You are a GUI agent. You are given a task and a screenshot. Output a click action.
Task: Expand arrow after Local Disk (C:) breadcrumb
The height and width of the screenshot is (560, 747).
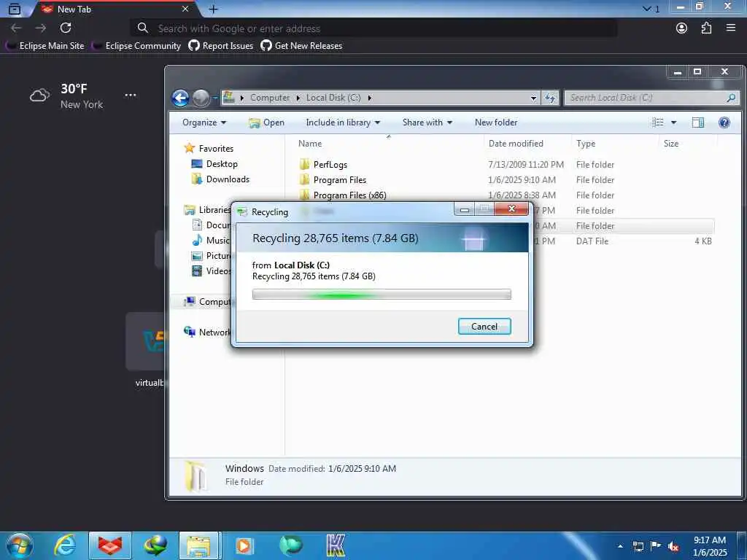tap(369, 98)
